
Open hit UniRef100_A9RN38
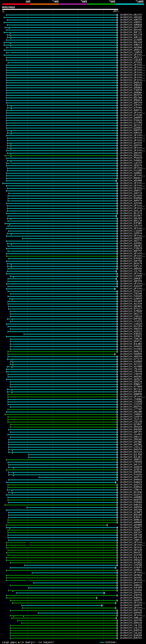131,25
